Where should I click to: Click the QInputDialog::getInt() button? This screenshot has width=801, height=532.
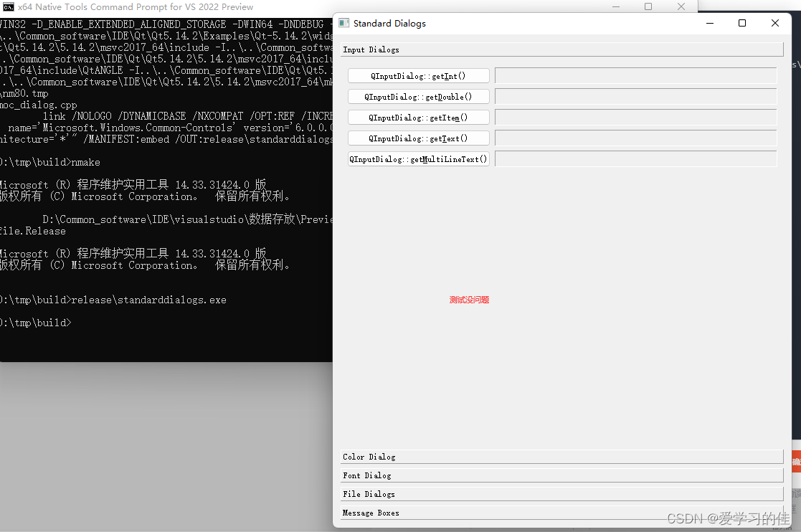418,75
